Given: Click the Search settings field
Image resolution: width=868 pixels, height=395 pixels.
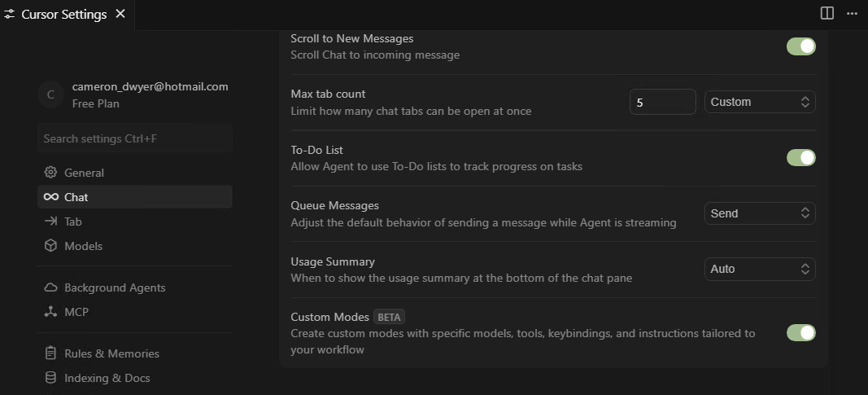Looking at the screenshot, I should 134,138.
